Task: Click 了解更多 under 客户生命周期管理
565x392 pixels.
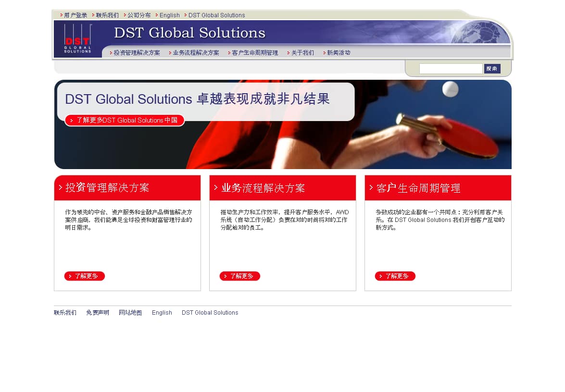Action: [395, 276]
